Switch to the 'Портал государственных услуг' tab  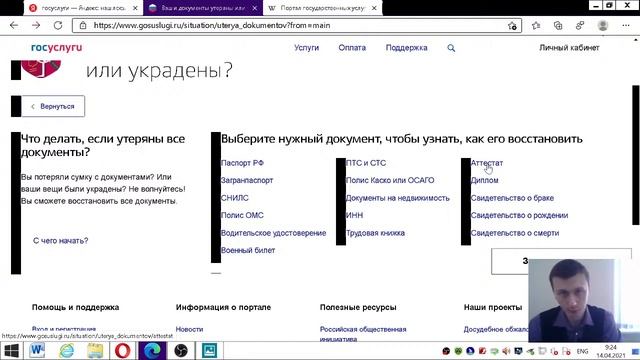pos(322,8)
